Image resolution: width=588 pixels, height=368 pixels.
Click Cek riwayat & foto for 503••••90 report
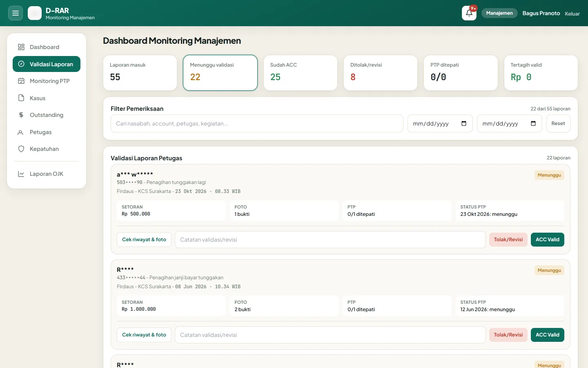pos(144,240)
